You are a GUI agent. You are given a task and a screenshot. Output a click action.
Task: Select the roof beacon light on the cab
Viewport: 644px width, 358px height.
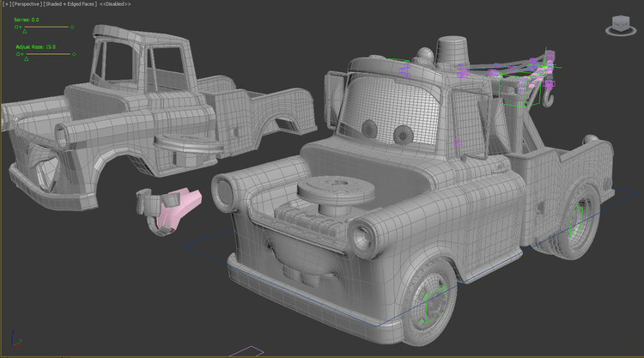[453, 47]
